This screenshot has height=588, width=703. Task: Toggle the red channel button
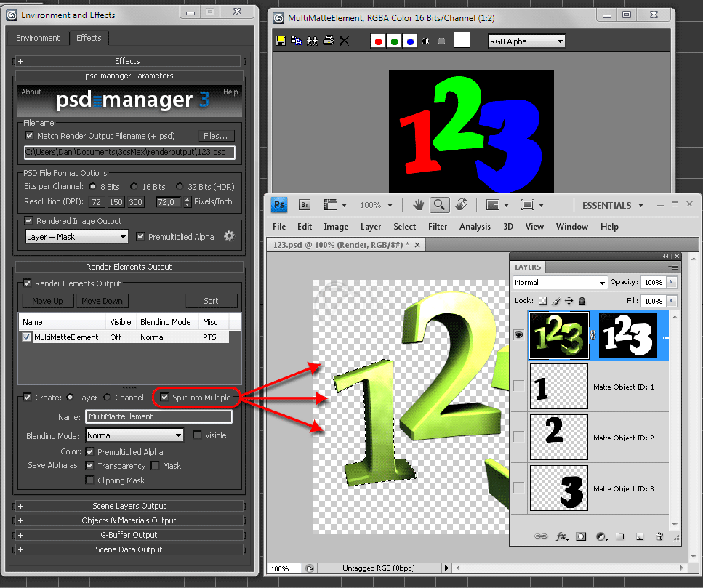coord(378,41)
